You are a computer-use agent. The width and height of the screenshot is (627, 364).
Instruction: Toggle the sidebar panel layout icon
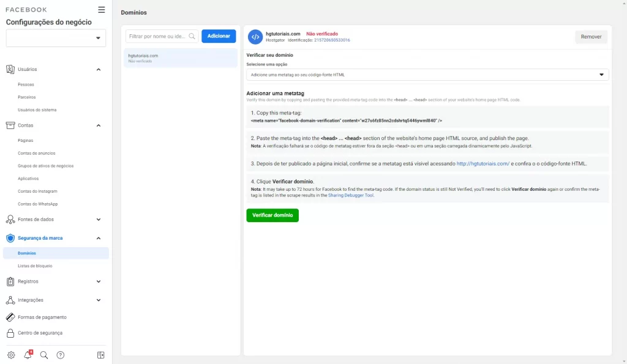(x=101, y=355)
